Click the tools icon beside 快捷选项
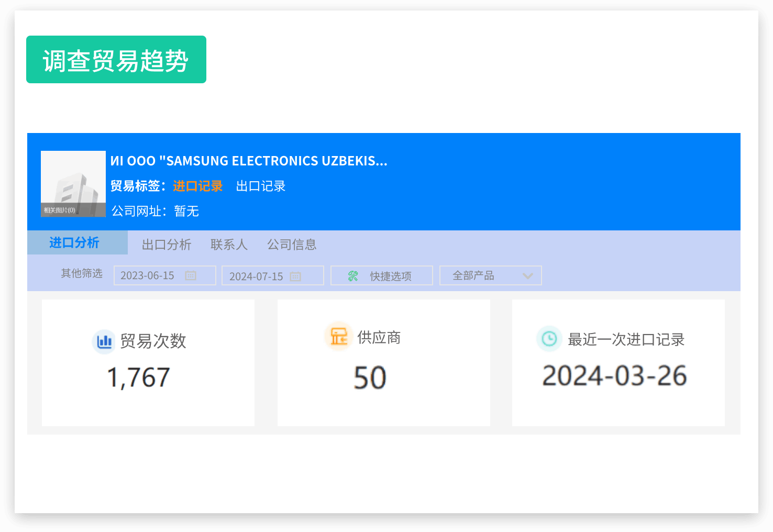 (353, 276)
